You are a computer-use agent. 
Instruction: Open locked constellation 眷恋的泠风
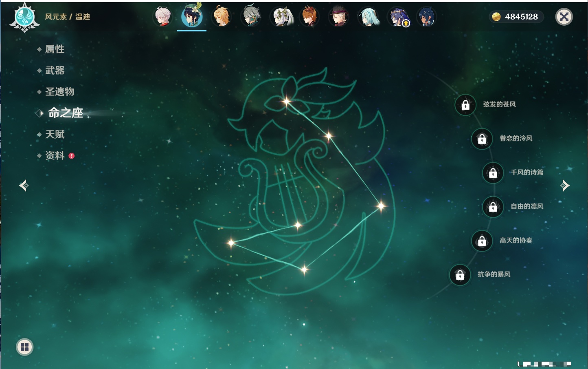coord(482,139)
